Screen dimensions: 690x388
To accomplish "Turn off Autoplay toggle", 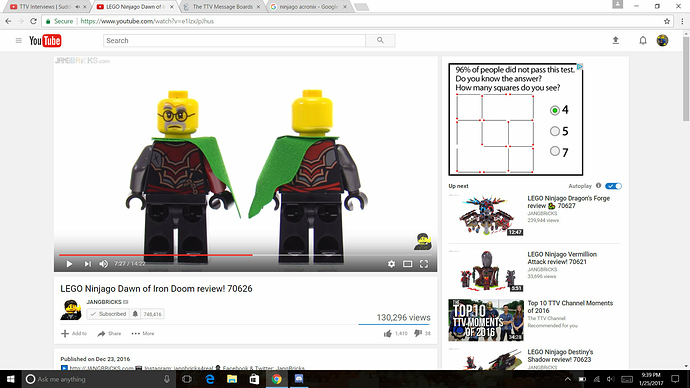I will tap(613, 186).
